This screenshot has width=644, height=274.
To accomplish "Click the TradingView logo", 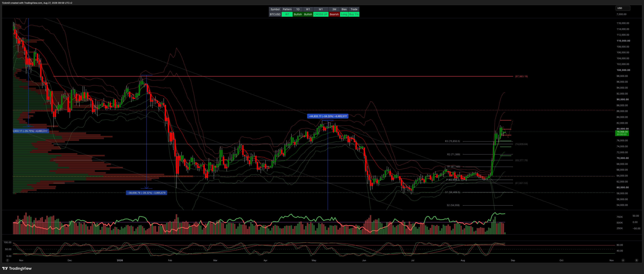I will point(17,268).
